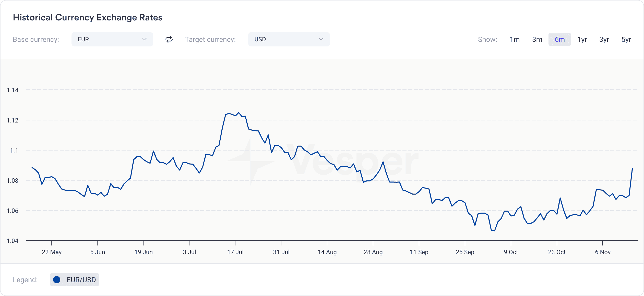This screenshot has width=644, height=296.
Task: Show the 1m time range
Action: click(515, 40)
